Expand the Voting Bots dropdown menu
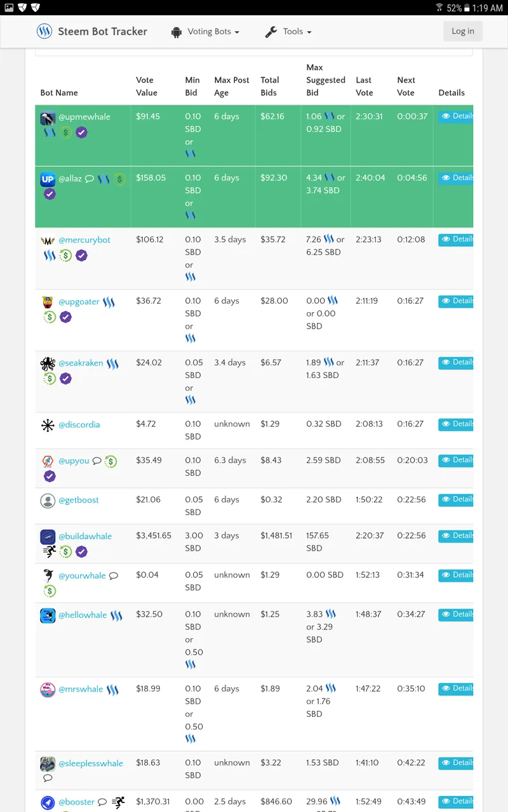The height and width of the screenshot is (812, 508). pyautogui.click(x=205, y=32)
